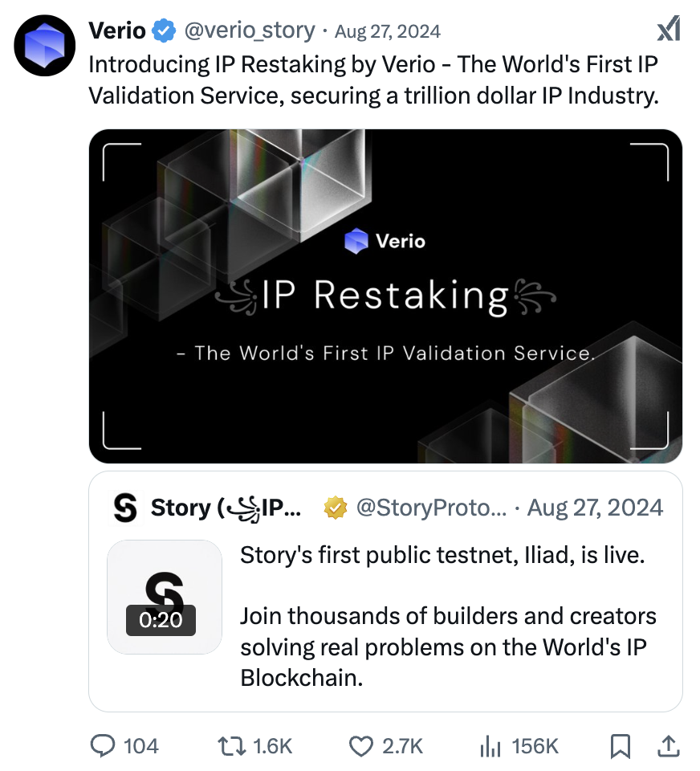Open the IP Restaking banner image

tap(385, 296)
